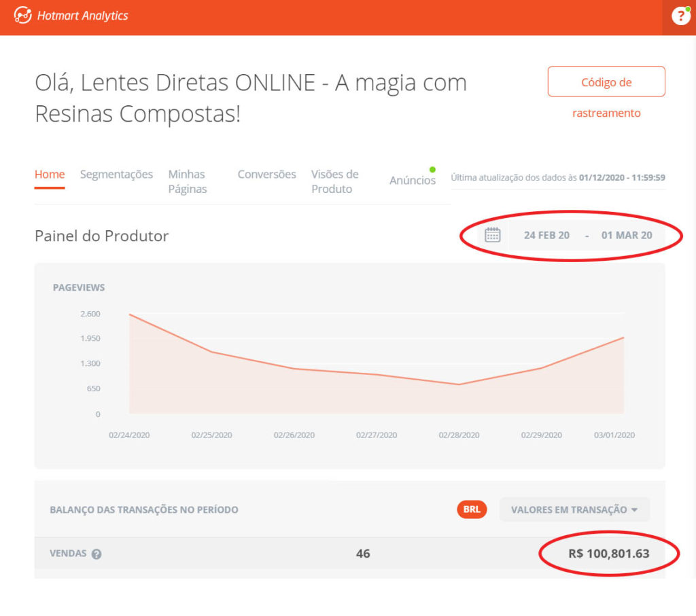This screenshot has width=696, height=616.
Task: Click the Painel do Produtor heading
Action: click(x=102, y=236)
